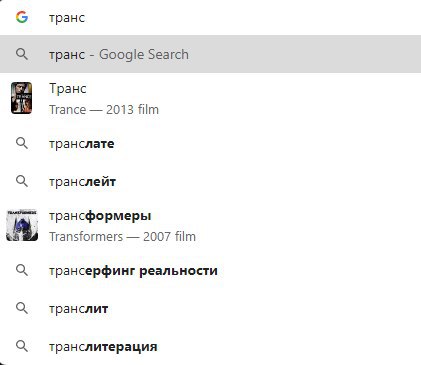Click magnifier icon next to 'транслате'
The height and width of the screenshot is (365, 421).
pyautogui.click(x=22, y=144)
